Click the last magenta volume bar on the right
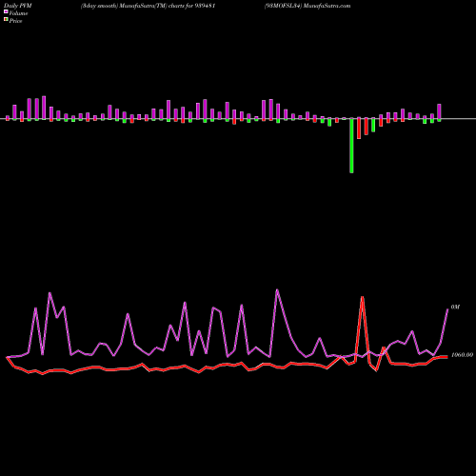The width and height of the screenshot is (476, 476). (x=439, y=111)
